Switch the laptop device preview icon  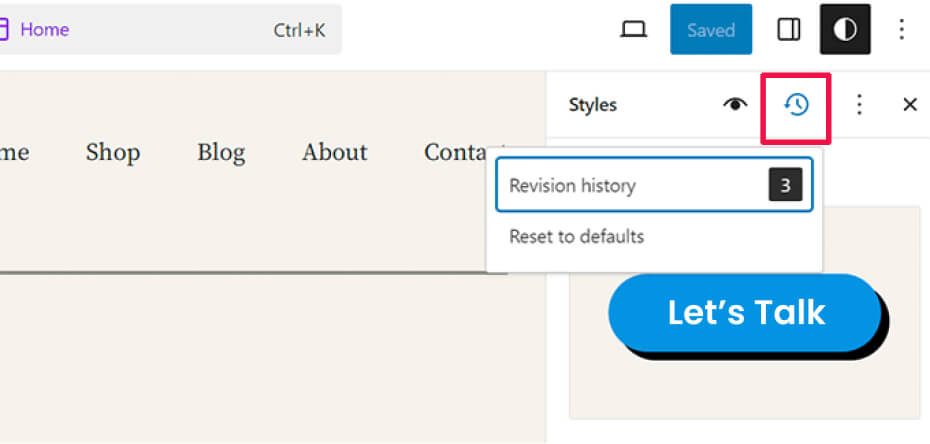[x=633, y=30]
